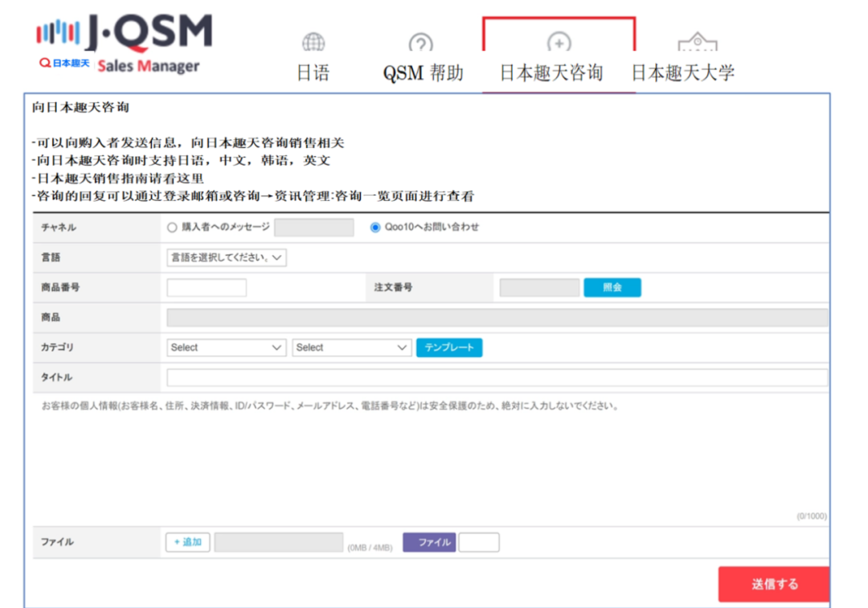
Task: Click the 照会 lookup button next to 注文番号
Action: pyautogui.click(x=613, y=287)
